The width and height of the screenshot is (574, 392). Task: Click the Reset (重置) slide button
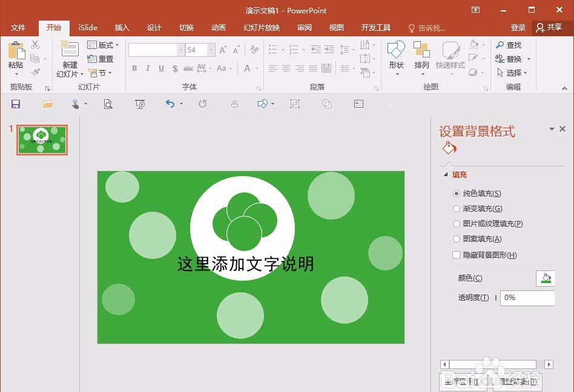click(x=101, y=59)
